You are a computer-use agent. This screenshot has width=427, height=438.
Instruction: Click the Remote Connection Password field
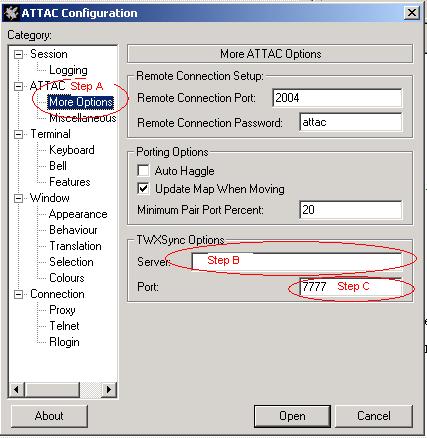coord(351,122)
